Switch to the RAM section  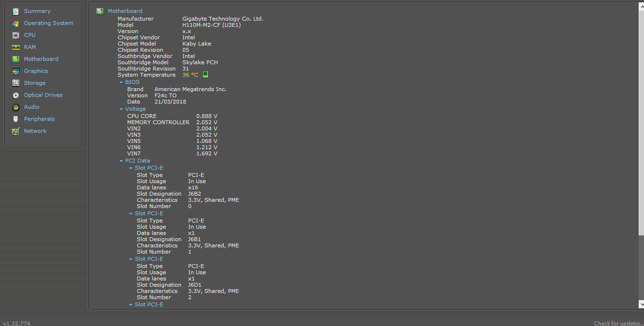(30, 47)
